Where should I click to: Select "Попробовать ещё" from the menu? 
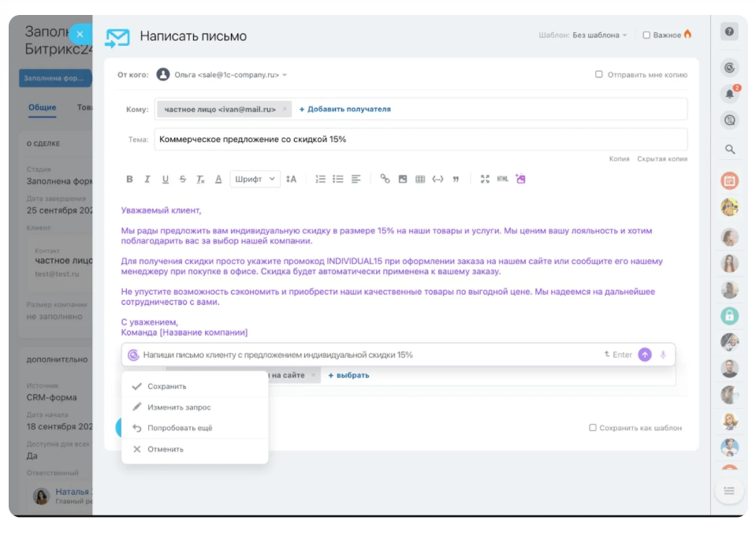point(179,429)
